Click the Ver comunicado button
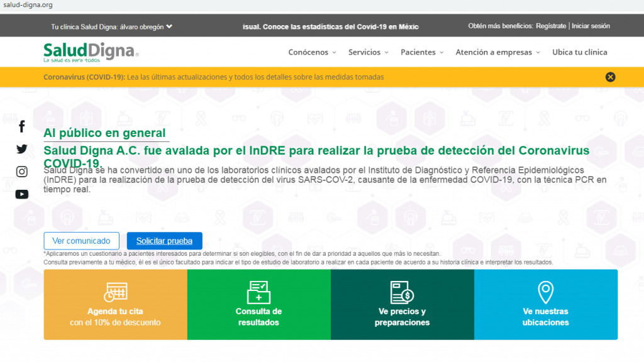Image resolution: width=644 pixels, height=362 pixels. [x=81, y=241]
